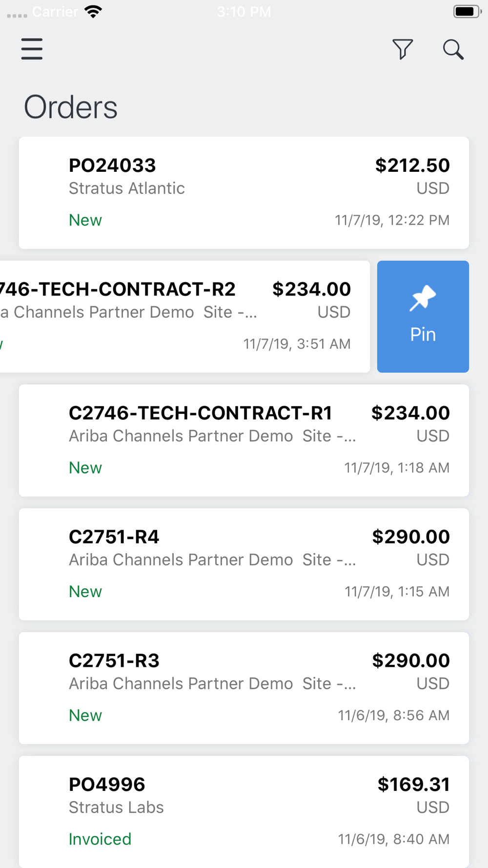The image size is (488, 868).
Task: Tap the Orders page heading
Action: (x=71, y=107)
